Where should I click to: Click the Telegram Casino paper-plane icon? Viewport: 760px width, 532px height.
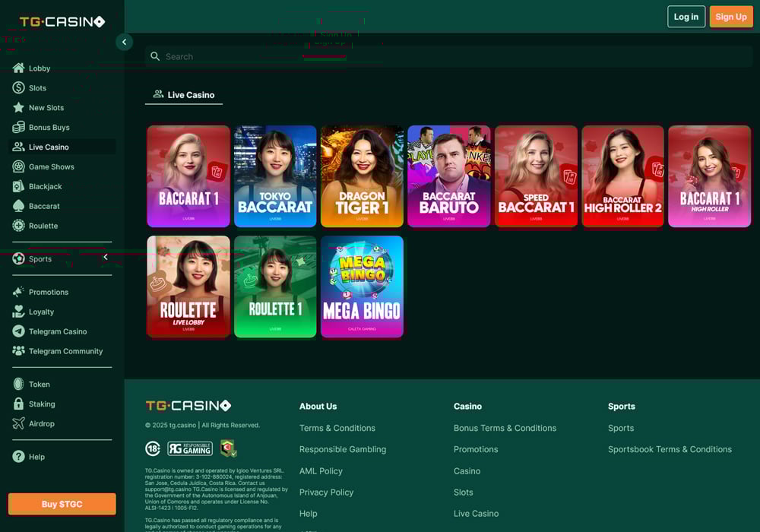click(x=18, y=331)
